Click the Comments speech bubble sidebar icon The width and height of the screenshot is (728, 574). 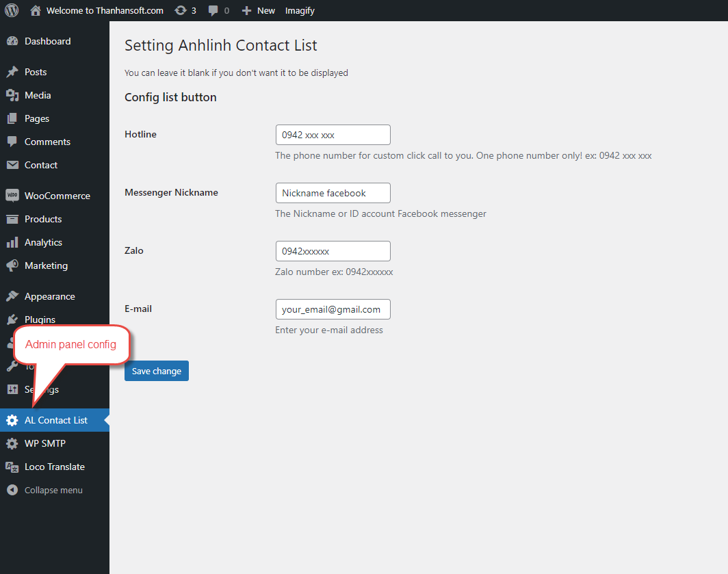[x=12, y=142]
